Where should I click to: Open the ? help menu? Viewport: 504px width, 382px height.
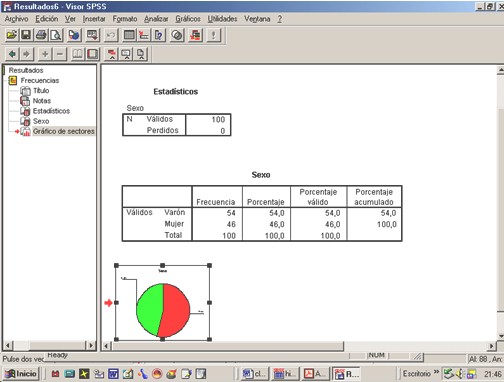point(279,19)
